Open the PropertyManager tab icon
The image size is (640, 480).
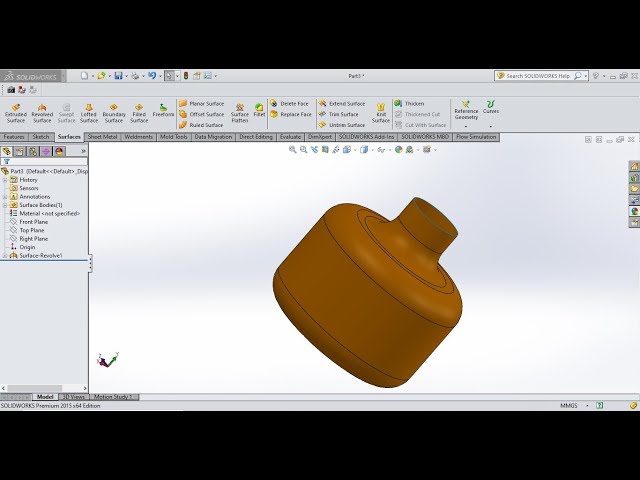[19, 151]
